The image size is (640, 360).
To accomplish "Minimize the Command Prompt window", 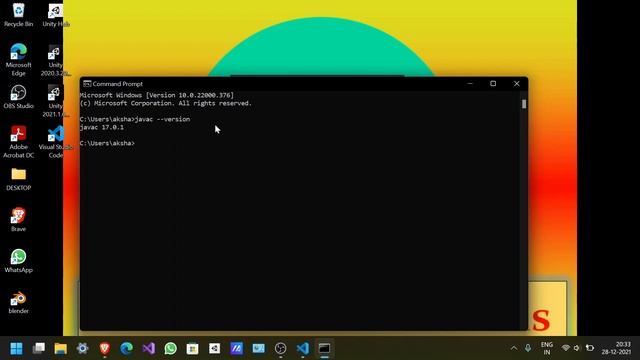I will tap(470, 84).
